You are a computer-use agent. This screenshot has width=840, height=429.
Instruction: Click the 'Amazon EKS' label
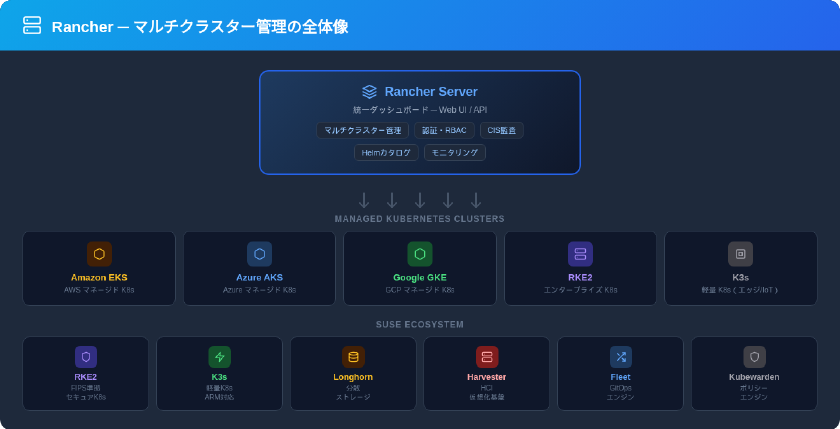(99, 277)
